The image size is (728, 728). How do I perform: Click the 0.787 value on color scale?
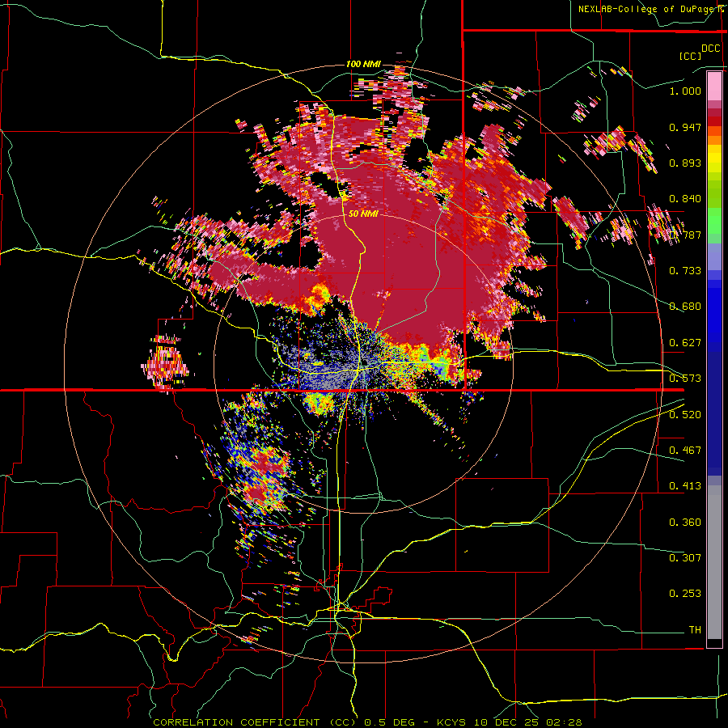(685, 235)
